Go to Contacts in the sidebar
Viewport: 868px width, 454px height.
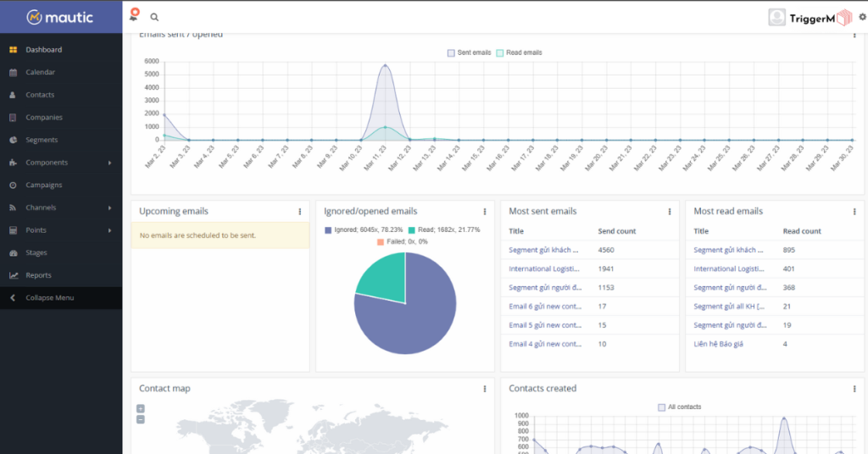[x=40, y=95]
